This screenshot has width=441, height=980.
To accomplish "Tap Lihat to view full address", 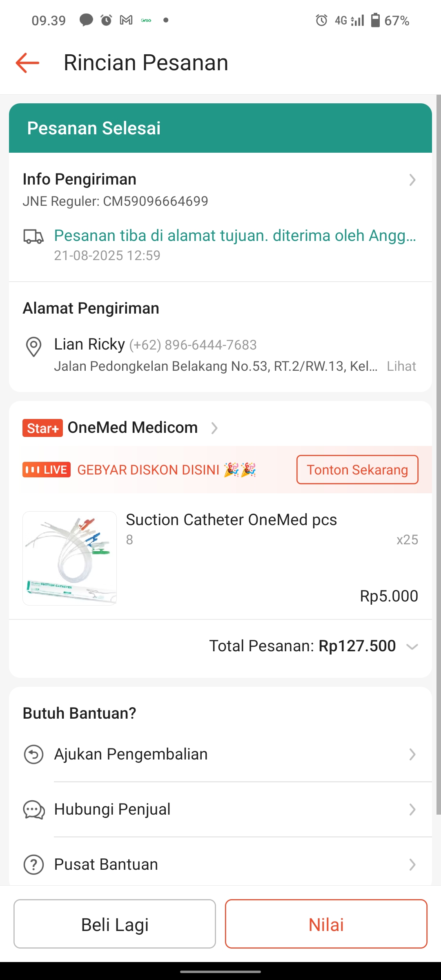I will (401, 366).
